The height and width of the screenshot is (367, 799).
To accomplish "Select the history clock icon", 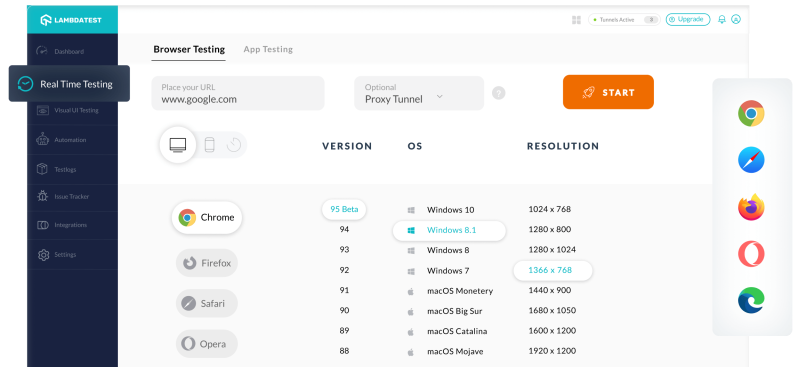I will [234, 145].
